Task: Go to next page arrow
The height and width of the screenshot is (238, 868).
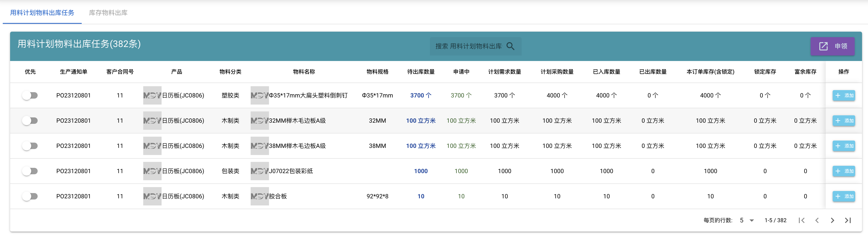Action: point(832,220)
